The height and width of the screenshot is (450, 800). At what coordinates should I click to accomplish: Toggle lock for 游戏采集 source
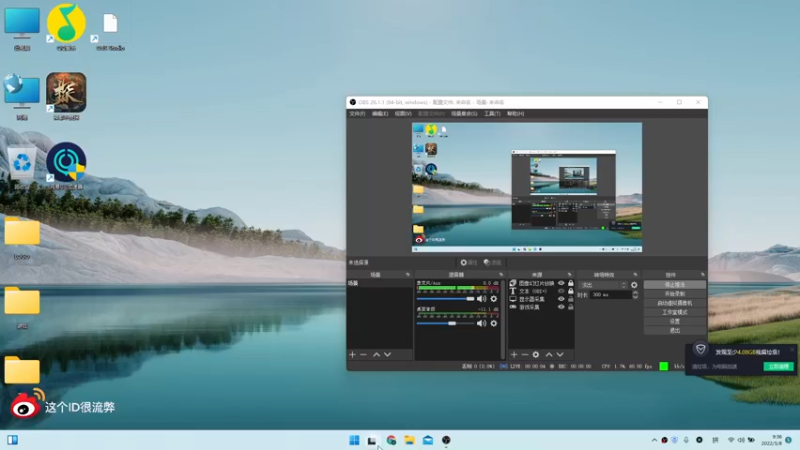[570, 307]
